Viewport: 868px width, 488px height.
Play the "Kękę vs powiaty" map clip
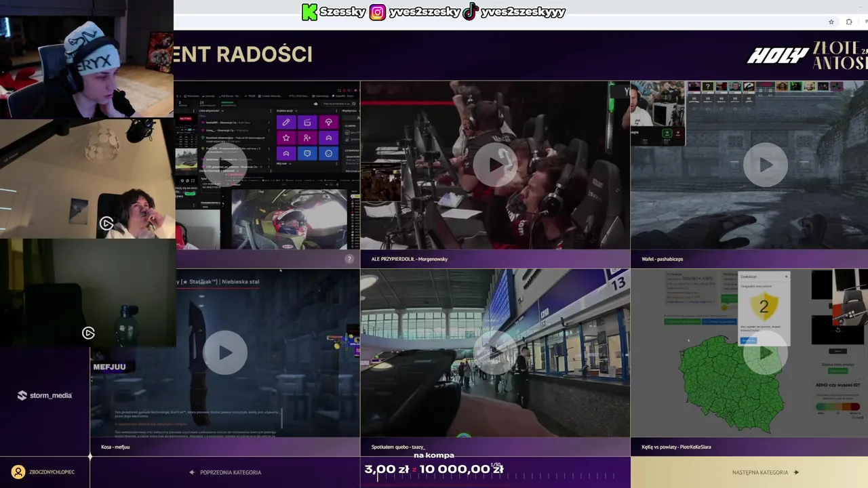[x=765, y=352]
